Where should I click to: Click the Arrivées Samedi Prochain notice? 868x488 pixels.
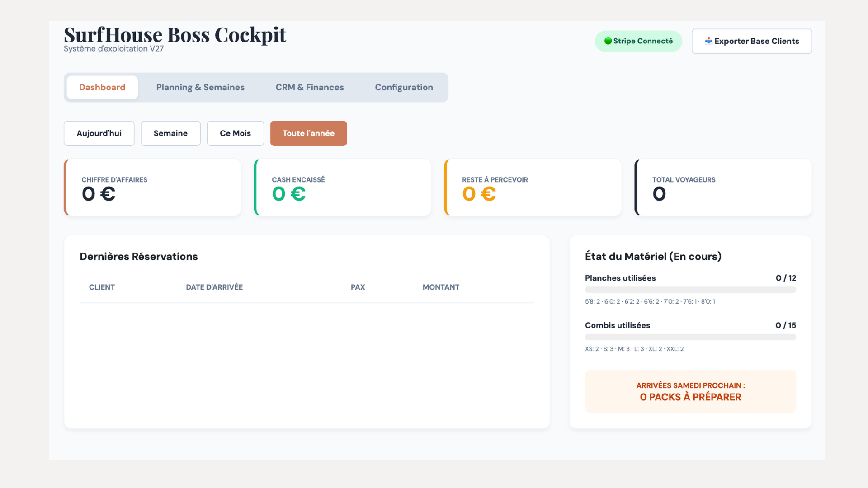[690, 391]
